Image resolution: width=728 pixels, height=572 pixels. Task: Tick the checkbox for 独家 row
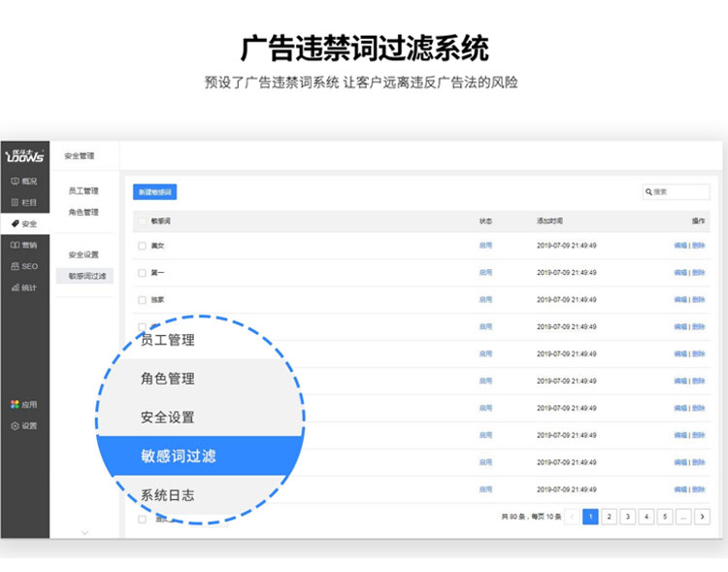(142, 300)
